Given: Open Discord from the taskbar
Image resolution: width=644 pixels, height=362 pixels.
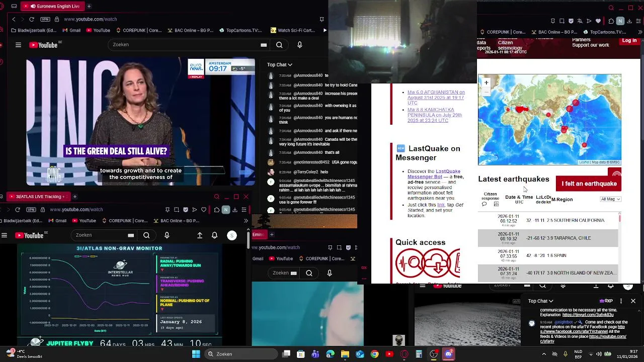Looking at the screenshot, I should click(x=448, y=354).
